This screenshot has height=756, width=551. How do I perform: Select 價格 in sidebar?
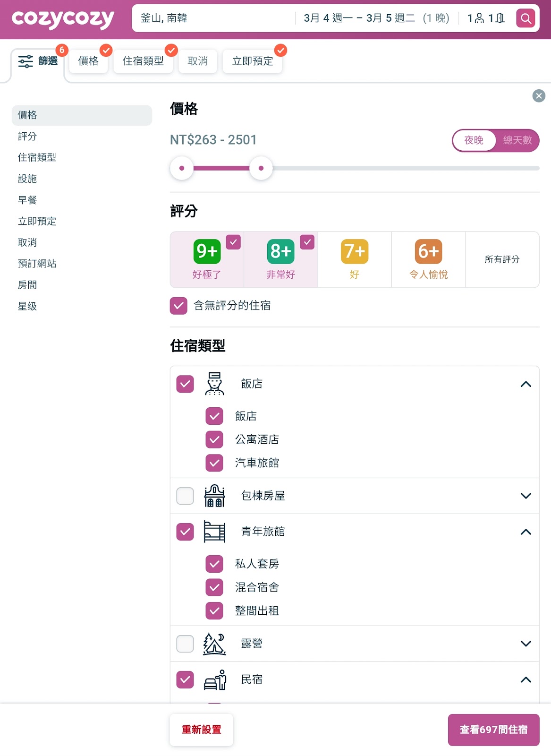82,115
